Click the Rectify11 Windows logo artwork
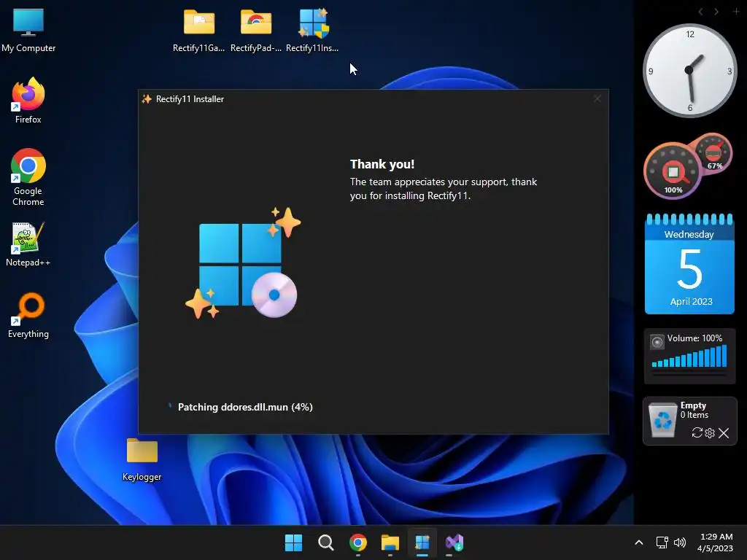The height and width of the screenshot is (560, 747). click(x=243, y=262)
